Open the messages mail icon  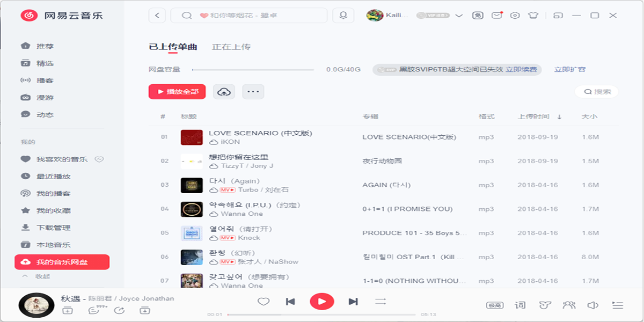pyautogui.click(x=496, y=16)
